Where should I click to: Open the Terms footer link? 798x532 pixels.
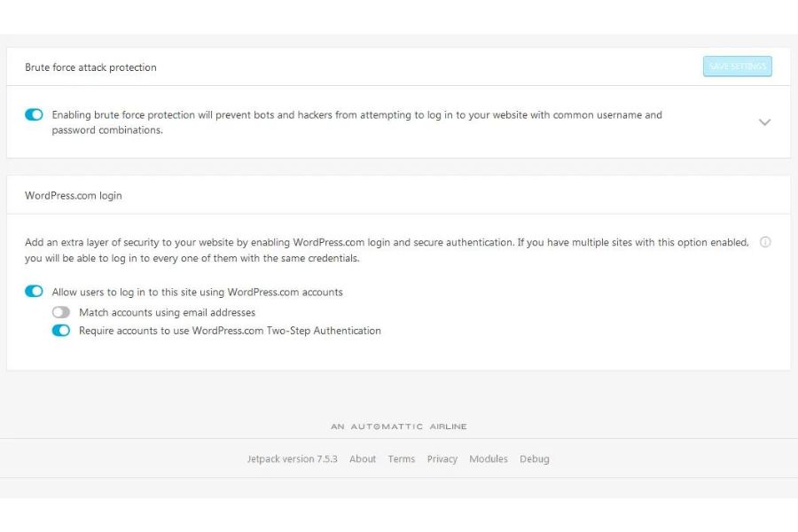[401, 459]
